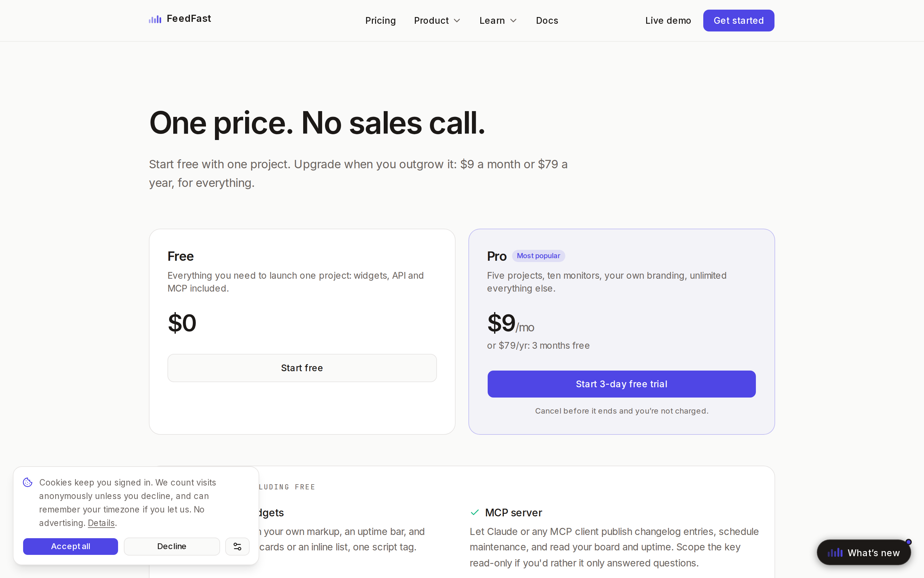Click the Most popular badge
This screenshot has width=924, height=578.
538,256
